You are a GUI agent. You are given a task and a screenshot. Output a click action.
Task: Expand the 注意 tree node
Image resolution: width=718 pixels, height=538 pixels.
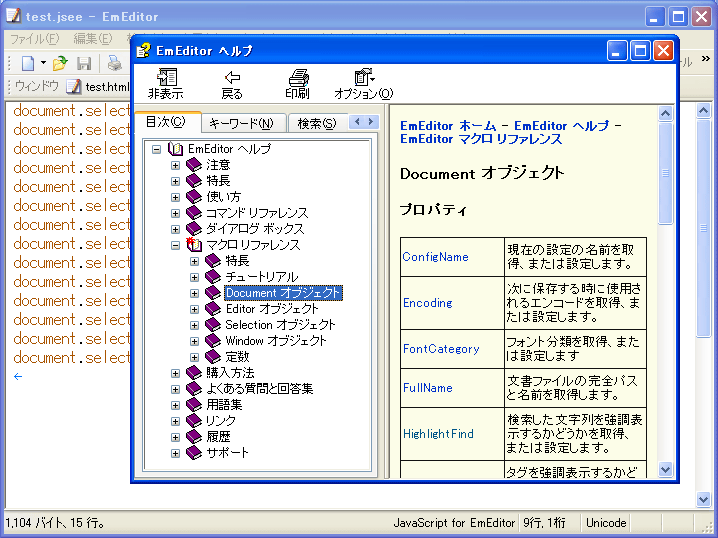coord(175,165)
